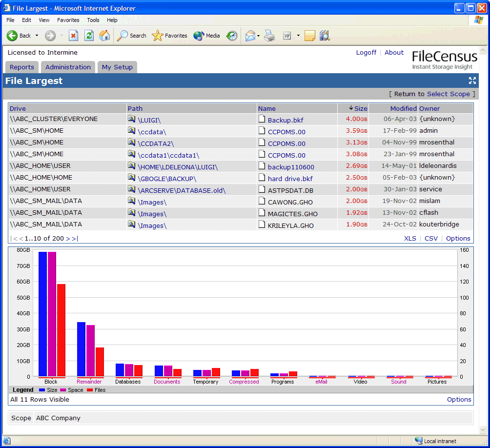
Task: Click file icon next to Backup.bkf
Action: coord(262,119)
